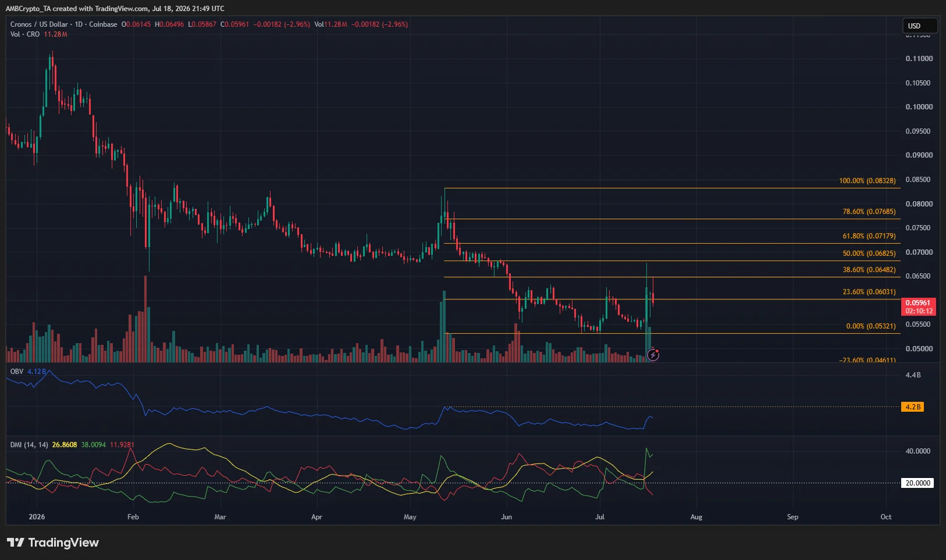Image resolution: width=946 pixels, height=560 pixels.
Task: Click the 20.0000 DMI level label
Action: pyautogui.click(x=917, y=483)
